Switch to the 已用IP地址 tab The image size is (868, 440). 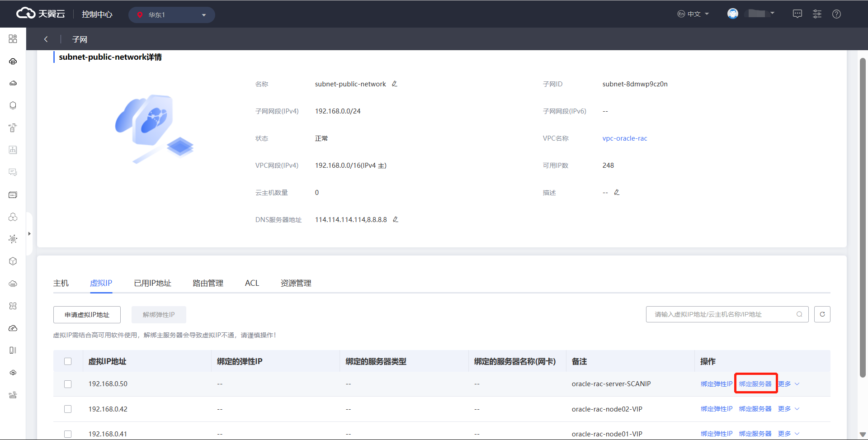coord(152,283)
